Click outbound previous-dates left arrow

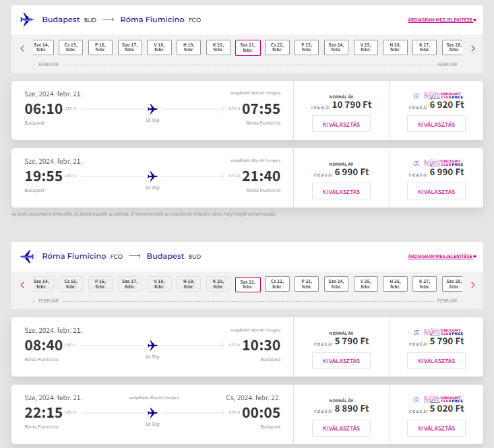tap(22, 49)
